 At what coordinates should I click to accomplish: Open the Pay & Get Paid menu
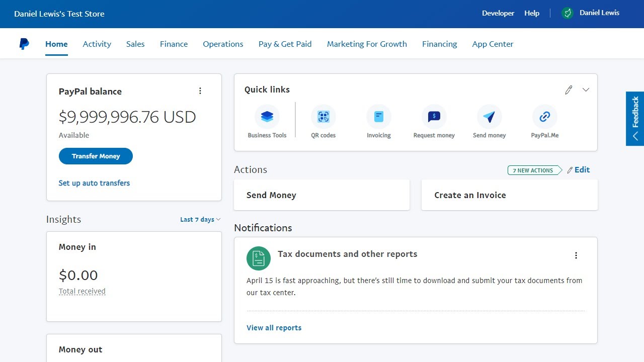pos(285,44)
